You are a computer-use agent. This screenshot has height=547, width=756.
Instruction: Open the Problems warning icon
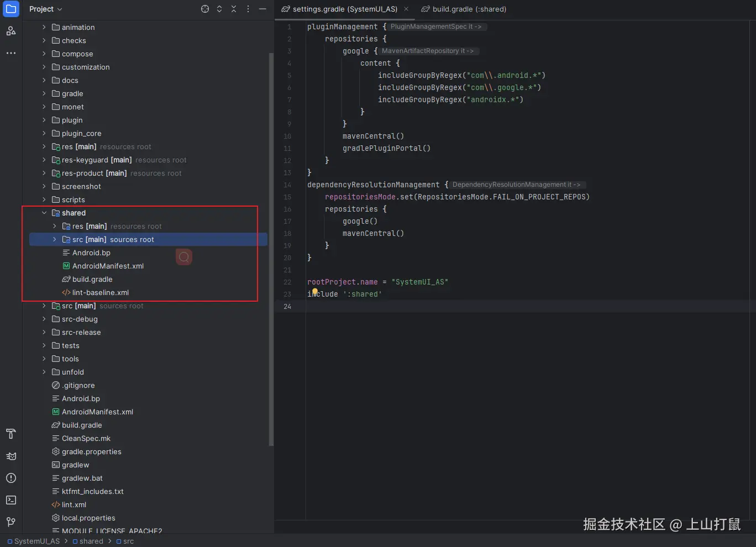11,478
